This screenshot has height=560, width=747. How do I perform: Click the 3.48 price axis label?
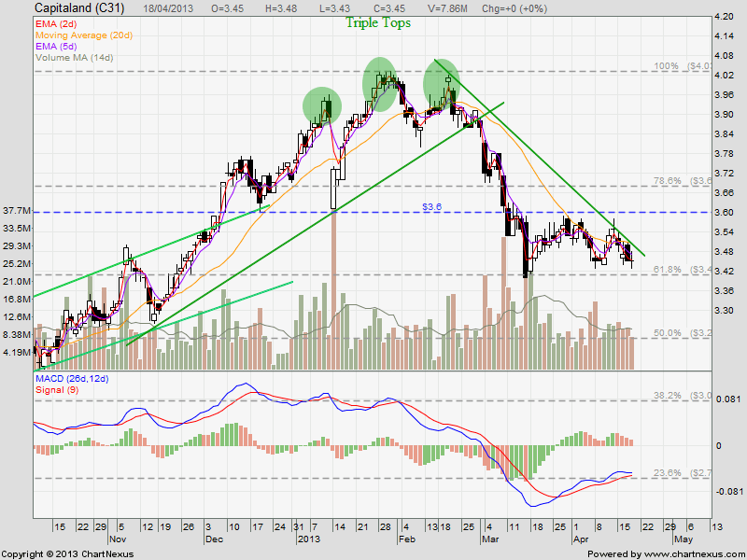725,251
